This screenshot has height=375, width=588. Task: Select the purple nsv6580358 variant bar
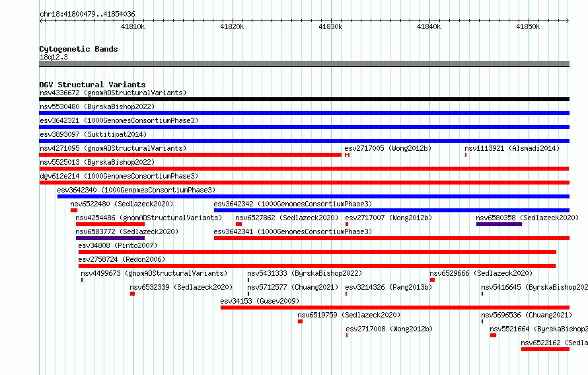[x=499, y=224]
